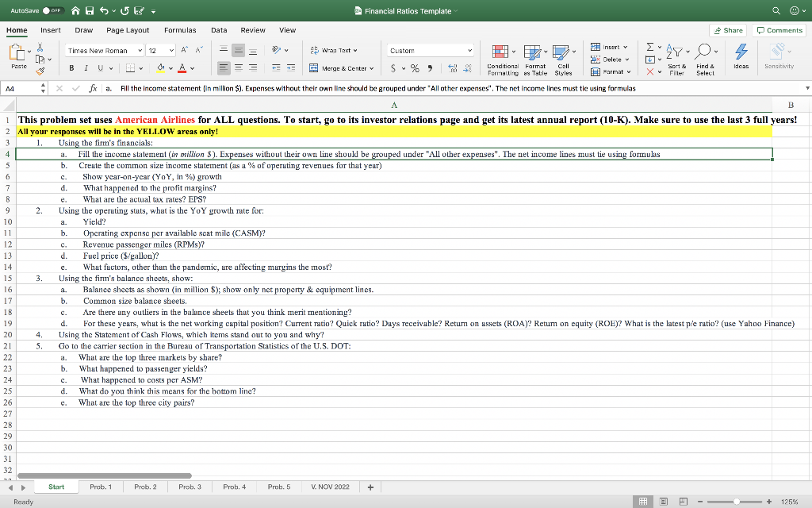
Task: Adjust the zoom slider handle
Action: pos(736,502)
